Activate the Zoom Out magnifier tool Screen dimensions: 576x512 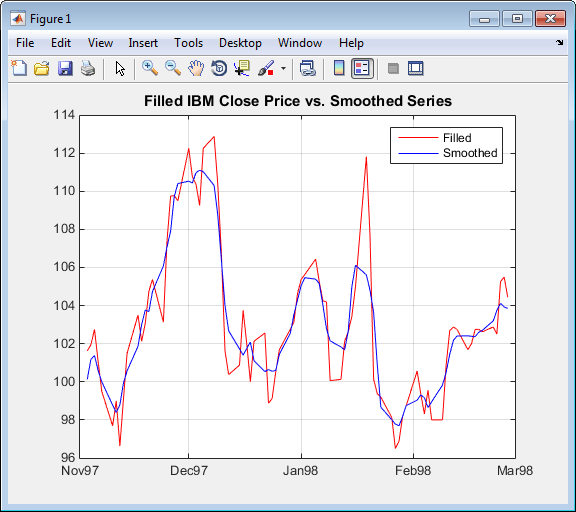point(173,68)
